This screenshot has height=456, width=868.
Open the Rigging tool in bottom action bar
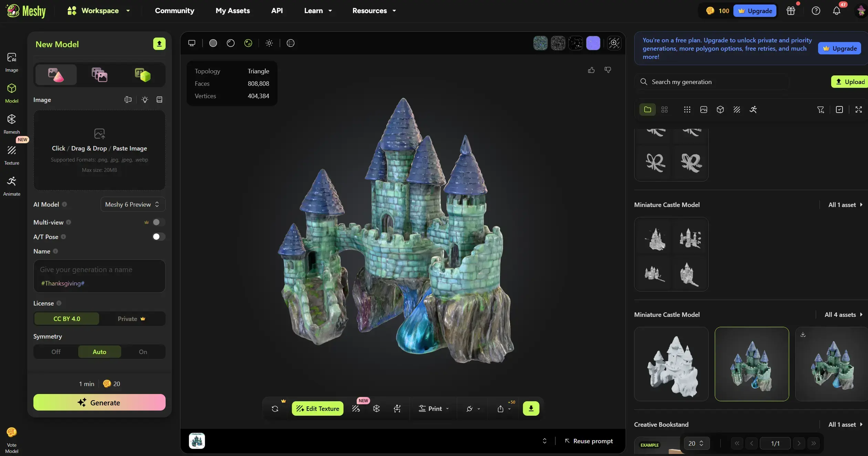click(x=397, y=408)
